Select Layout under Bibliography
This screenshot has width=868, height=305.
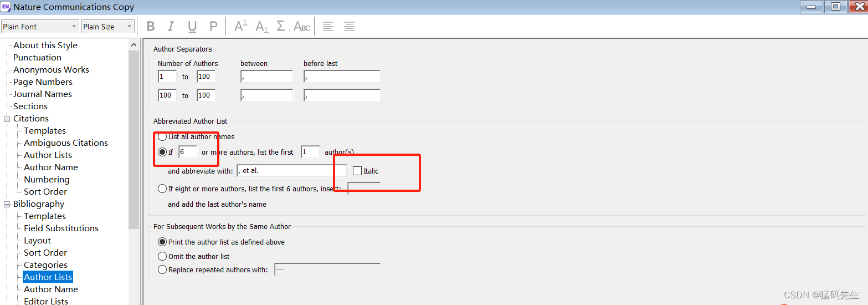(37, 241)
